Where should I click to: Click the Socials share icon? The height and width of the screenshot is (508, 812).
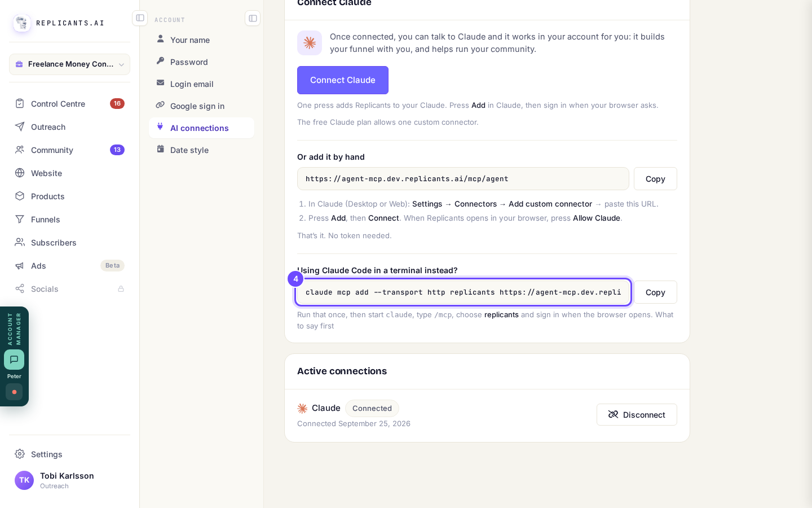pos(20,288)
